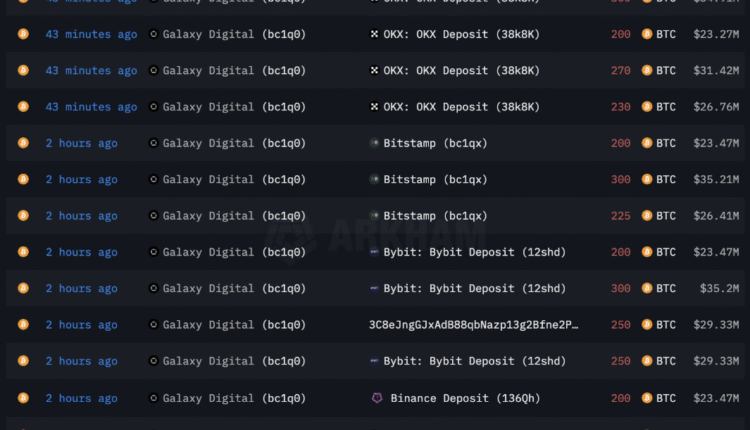750x430 pixels.
Task: Click the Bitstamp icon in the 225 BTC row
Action: (x=374, y=216)
